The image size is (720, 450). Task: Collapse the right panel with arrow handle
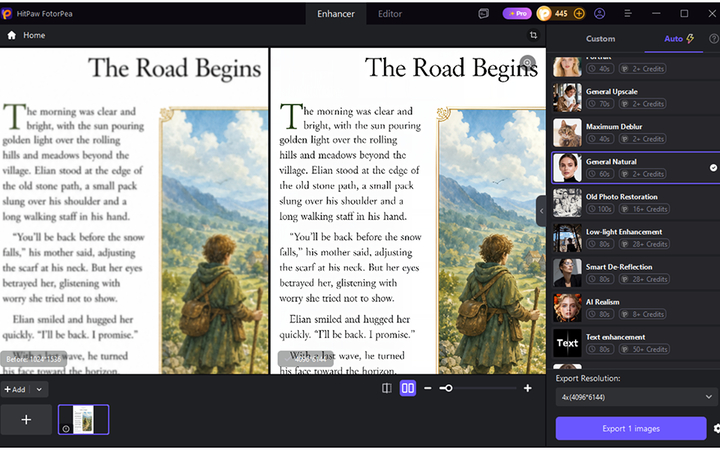pyautogui.click(x=541, y=211)
